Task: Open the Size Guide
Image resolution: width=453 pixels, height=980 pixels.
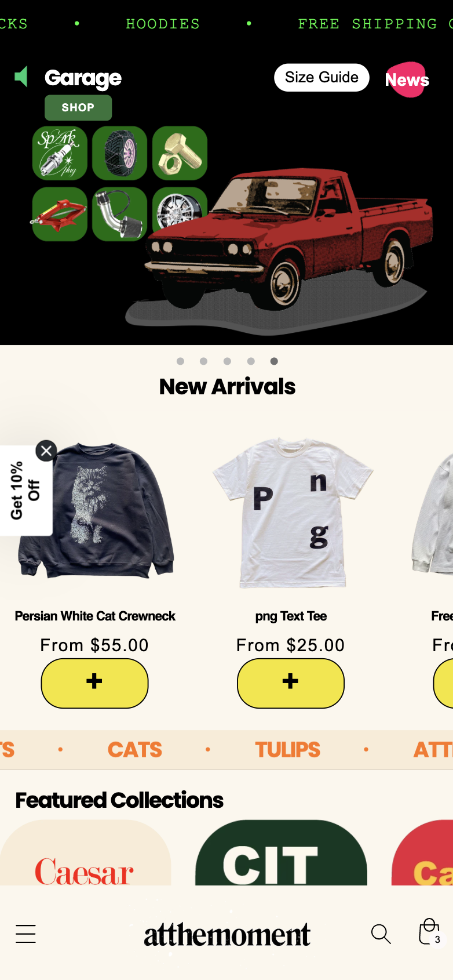Action: pyautogui.click(x=322, y=77)
